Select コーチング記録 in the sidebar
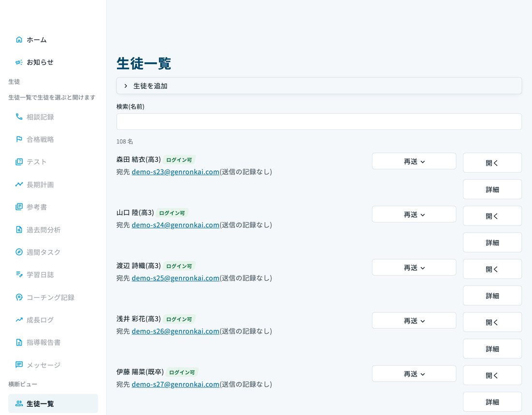The height and width of the screenshot is (415, 532). (53, 297)
